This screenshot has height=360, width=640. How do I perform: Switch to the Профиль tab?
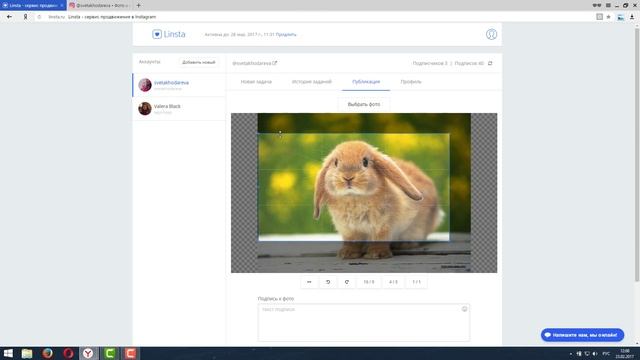point(411,82)
